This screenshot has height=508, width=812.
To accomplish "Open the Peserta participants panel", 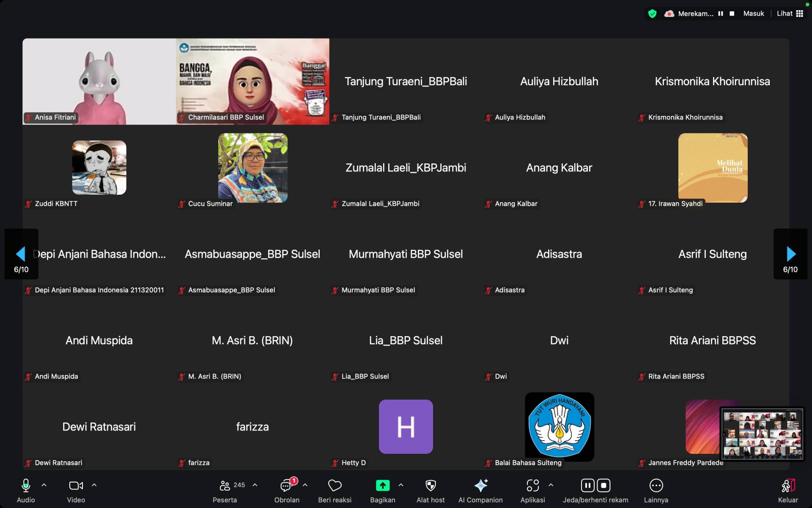I will pos(225,486).
